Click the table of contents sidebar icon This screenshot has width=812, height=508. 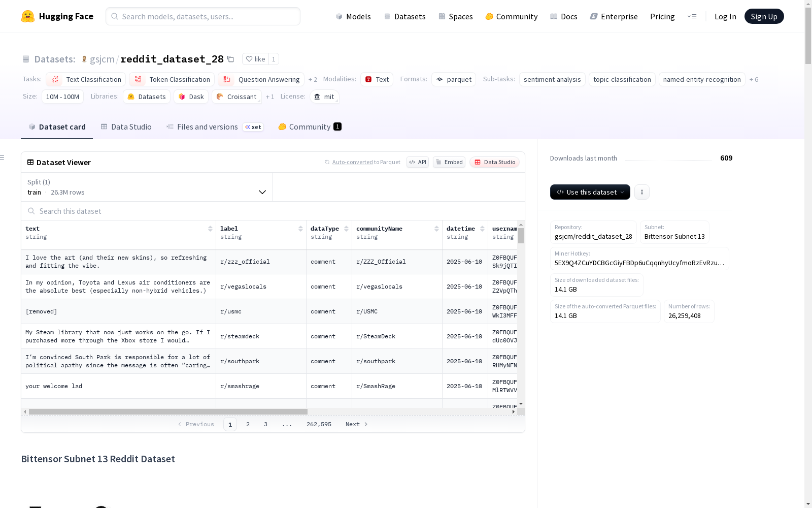pos(3,157)
